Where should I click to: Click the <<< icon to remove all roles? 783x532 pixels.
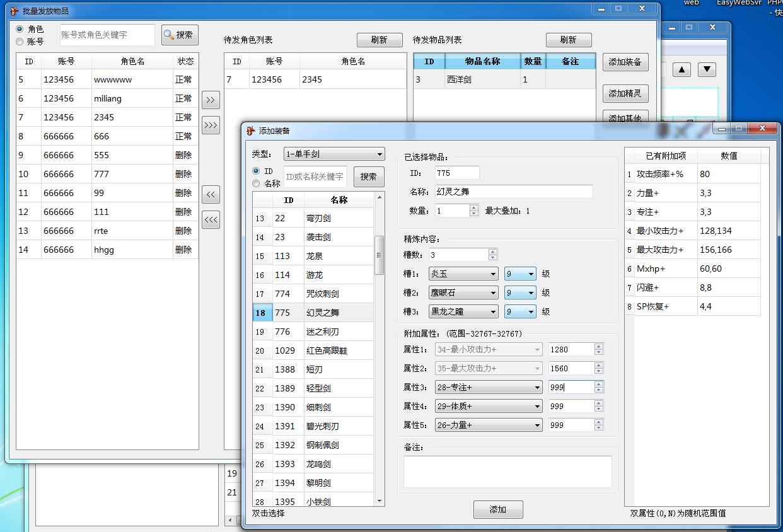coord(211,219)
